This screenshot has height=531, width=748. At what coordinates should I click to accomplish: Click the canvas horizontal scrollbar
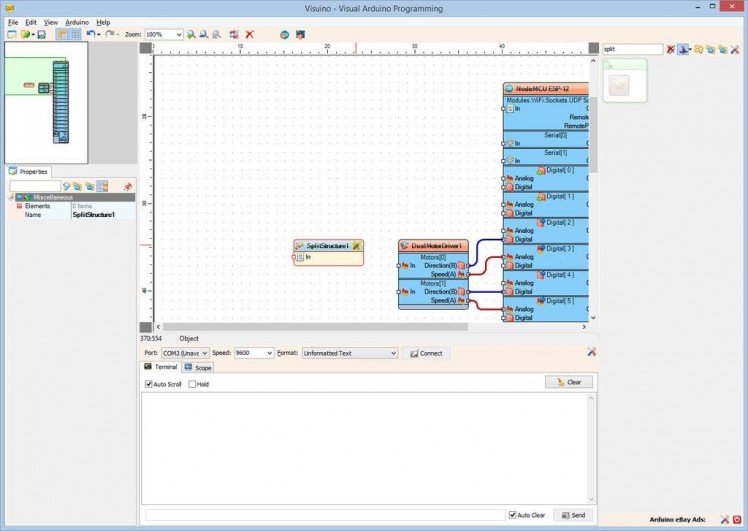tap(370, 326)
